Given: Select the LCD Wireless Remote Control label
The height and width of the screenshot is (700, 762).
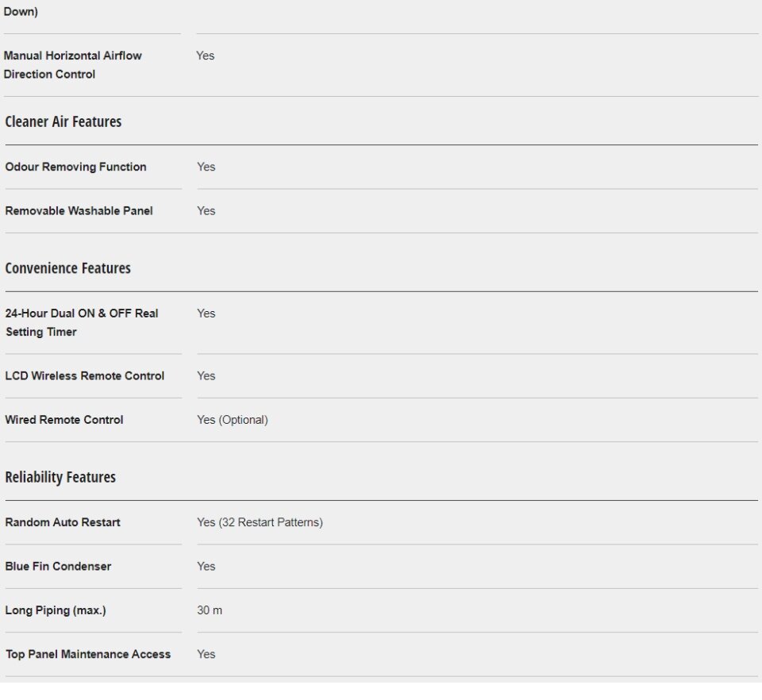Looking at the screenshot, I should point(84,376).
